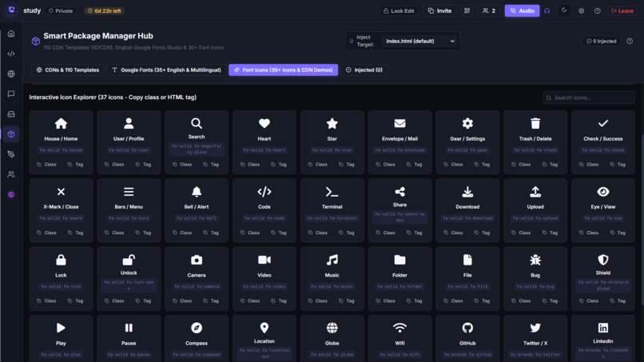Switch to CDNs & 110 Templates tab

coord(68,70)
